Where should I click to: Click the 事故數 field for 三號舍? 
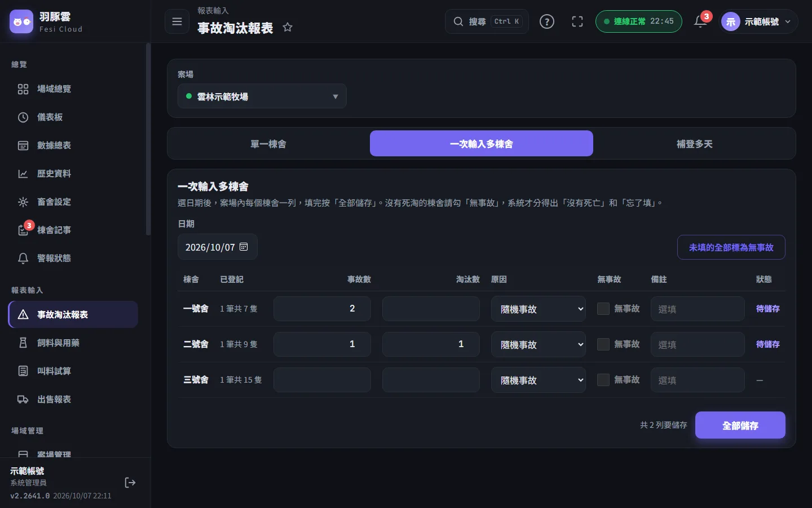[x=322, y=380]
